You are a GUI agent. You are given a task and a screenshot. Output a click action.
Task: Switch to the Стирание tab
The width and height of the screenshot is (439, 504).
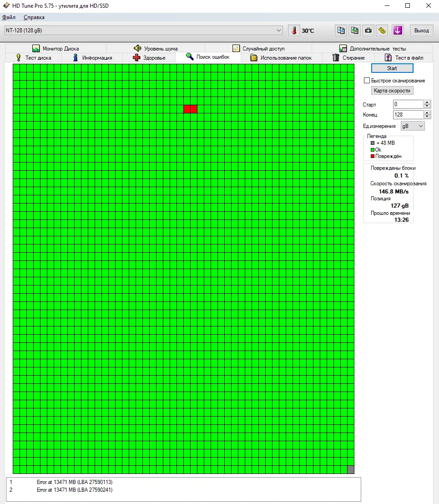point(348,57)
